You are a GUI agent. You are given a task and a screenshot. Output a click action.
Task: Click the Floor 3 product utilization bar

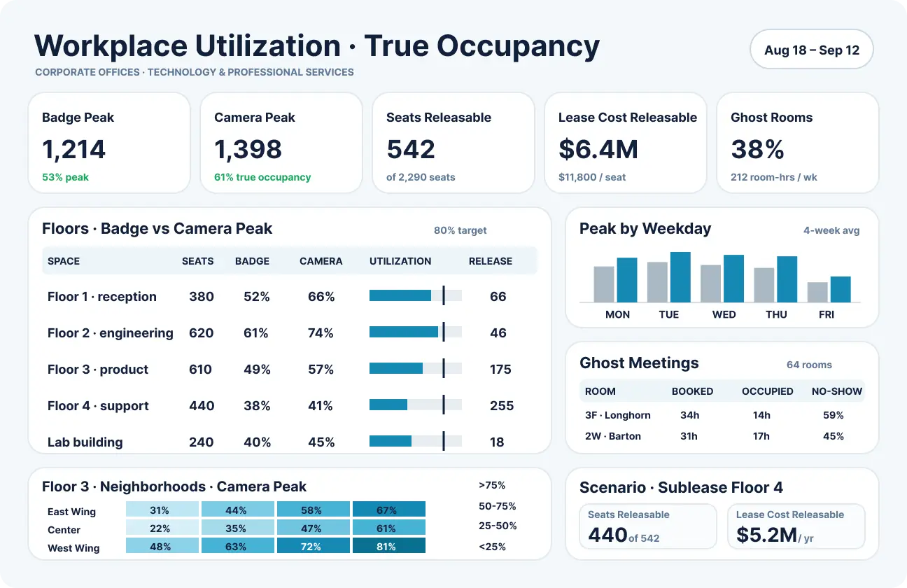[x=416, y=368]
